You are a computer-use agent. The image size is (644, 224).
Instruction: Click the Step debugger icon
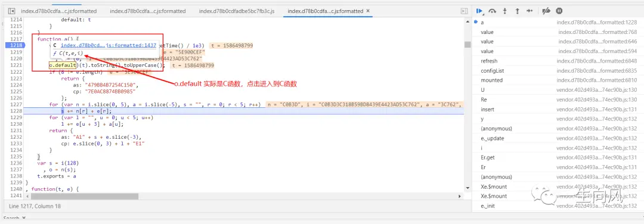530,11
